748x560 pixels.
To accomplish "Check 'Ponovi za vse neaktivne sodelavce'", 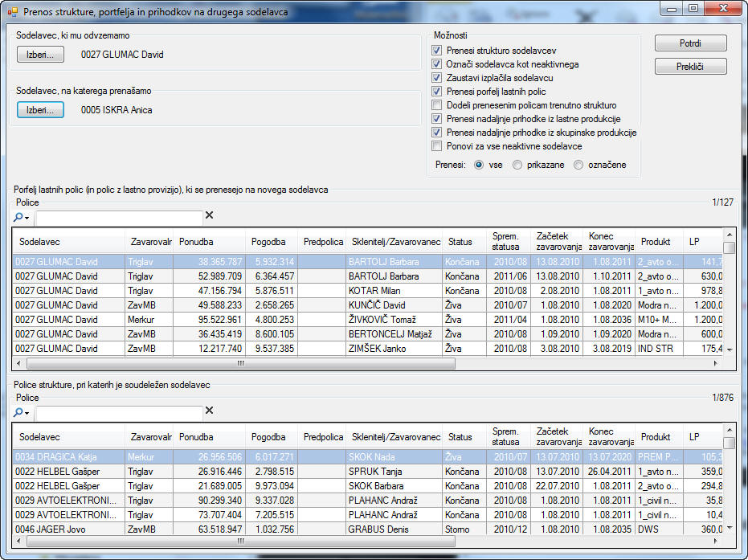I will click(436, 146).
